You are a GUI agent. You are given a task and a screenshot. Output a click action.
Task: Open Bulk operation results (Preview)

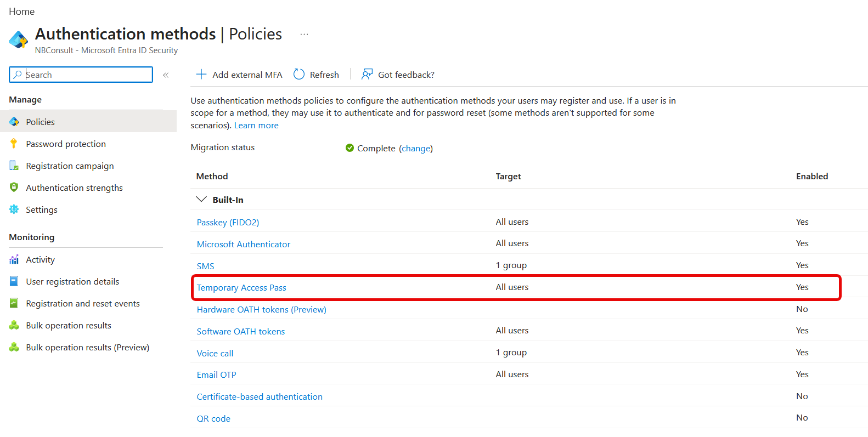pyautogui.click(x=87, y=347)
